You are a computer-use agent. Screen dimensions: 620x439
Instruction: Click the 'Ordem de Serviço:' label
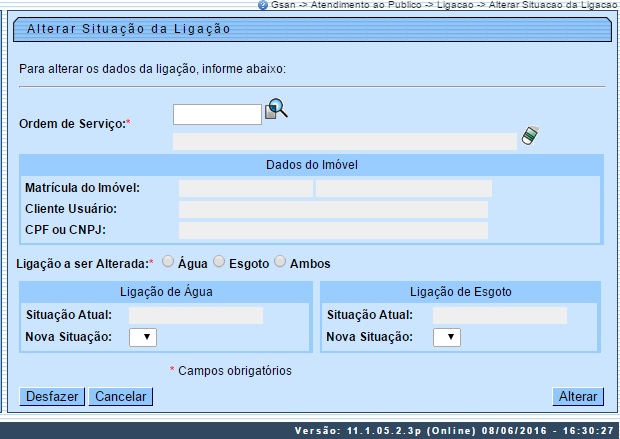click(x=72, y=124)
